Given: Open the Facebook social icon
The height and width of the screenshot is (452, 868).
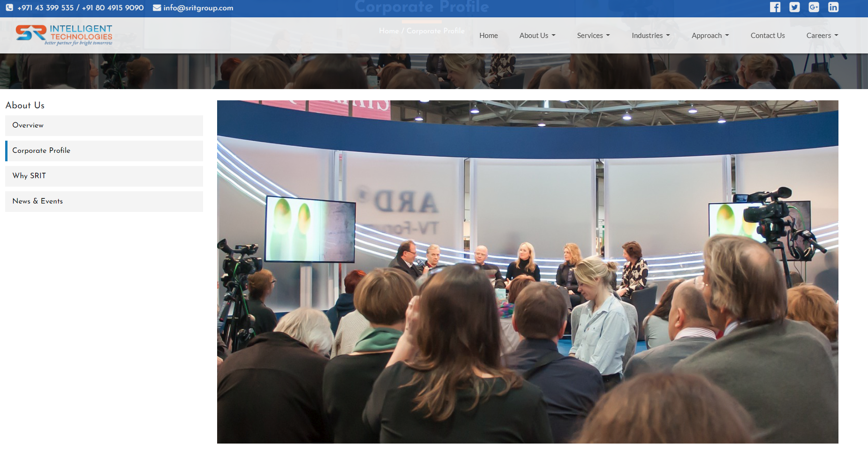Looking at the screenshot, I should click(775, 7).
